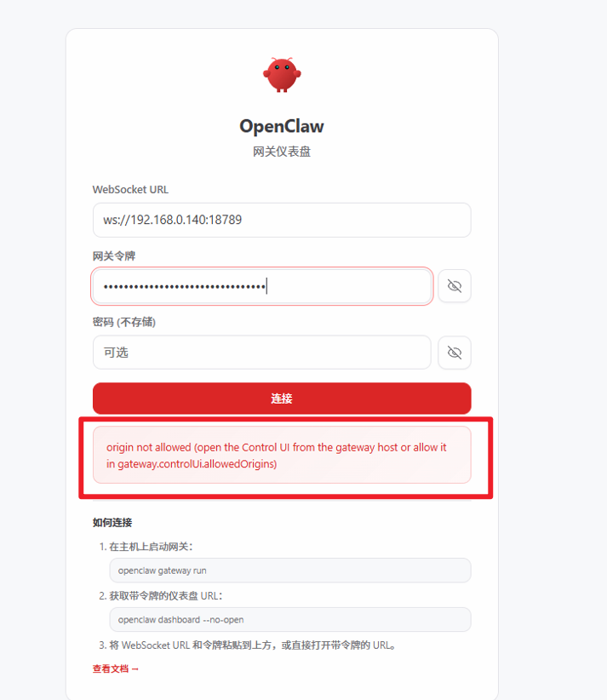
Task: Focus the WebSocket URL input field
Action: tap(282, 220)
